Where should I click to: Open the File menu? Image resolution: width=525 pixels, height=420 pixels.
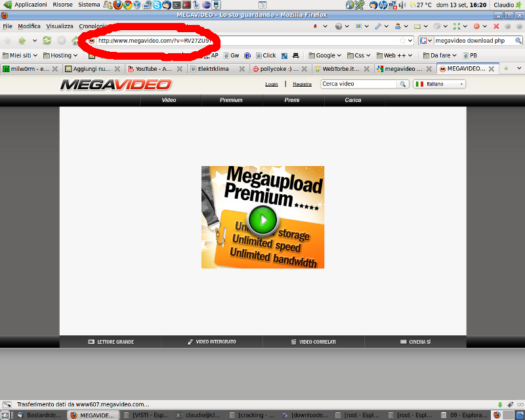point(7,26)
